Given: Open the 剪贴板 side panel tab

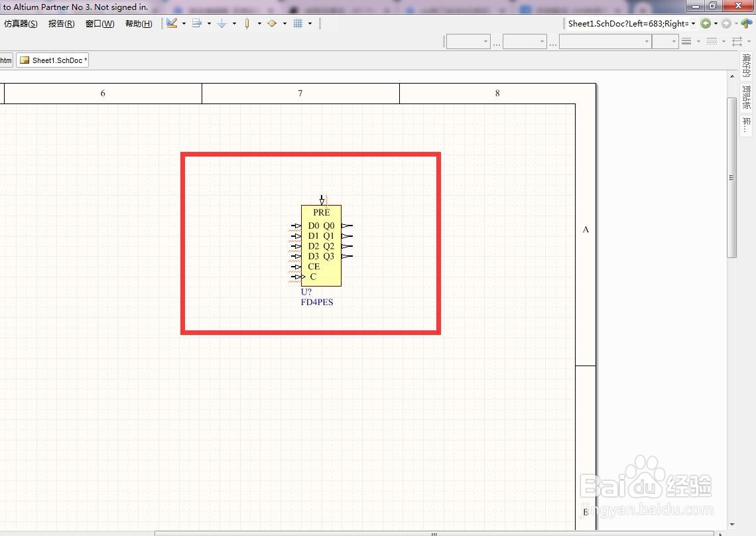Looking at the screenshot, I should (746, 98).
